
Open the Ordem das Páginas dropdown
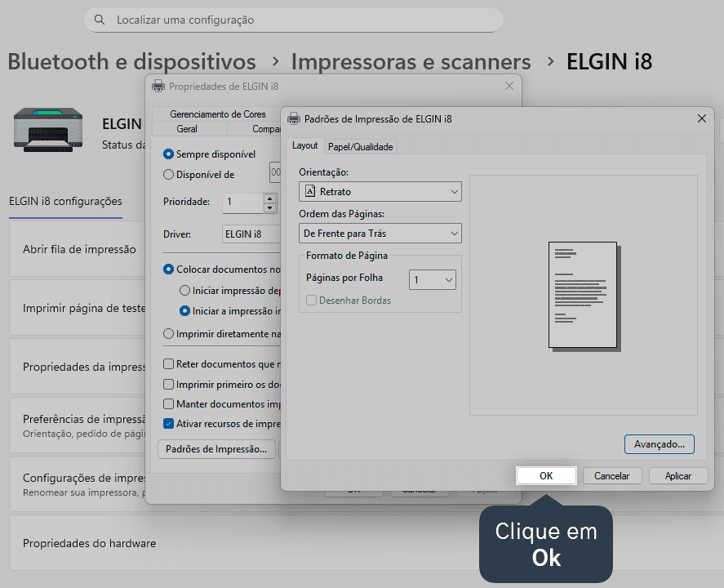click(x=380, y=234)
